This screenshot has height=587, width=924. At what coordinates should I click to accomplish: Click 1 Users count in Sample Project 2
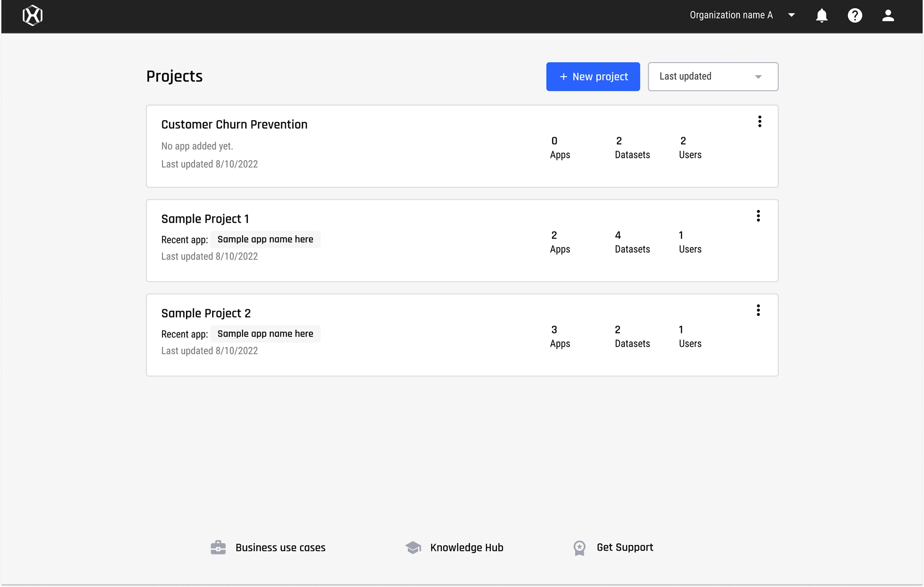(x=690, y=337)
